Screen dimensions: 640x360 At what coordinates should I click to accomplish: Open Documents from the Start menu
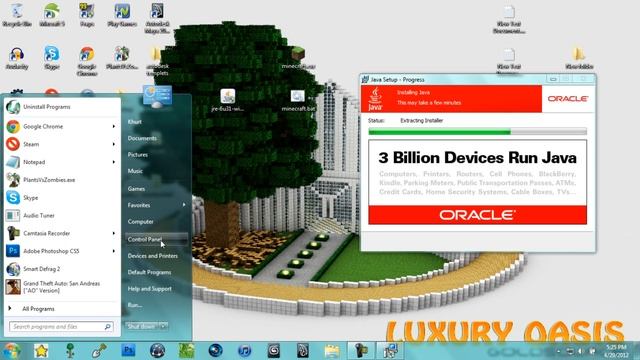click(142, 138)
